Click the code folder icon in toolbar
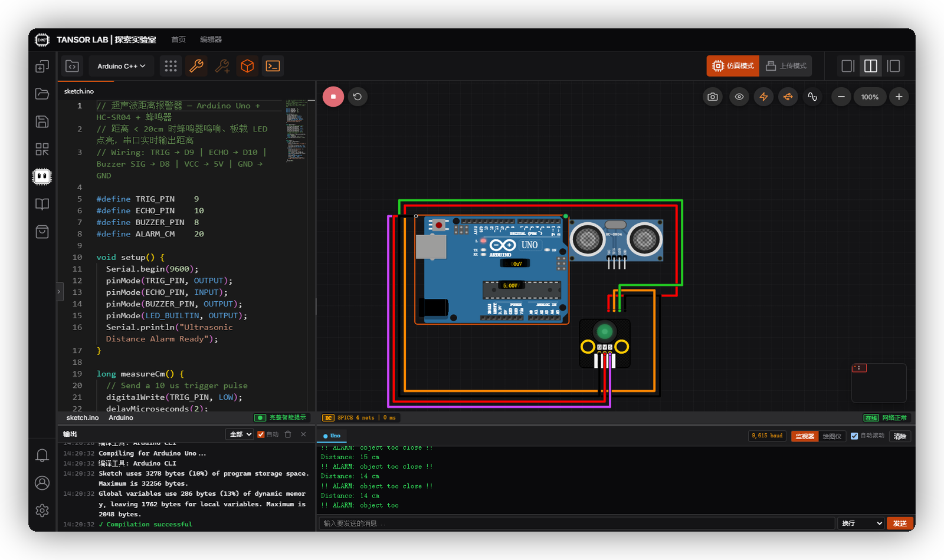Screen dimensions: 944x560 coord(72,66)
